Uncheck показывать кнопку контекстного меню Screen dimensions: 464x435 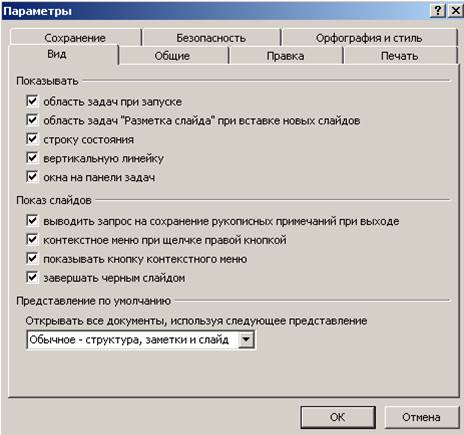(x=32, y=258)
